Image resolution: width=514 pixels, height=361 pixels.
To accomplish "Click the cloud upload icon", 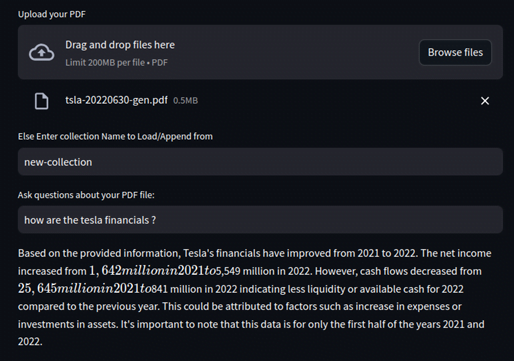I will [x=41, y=52].
